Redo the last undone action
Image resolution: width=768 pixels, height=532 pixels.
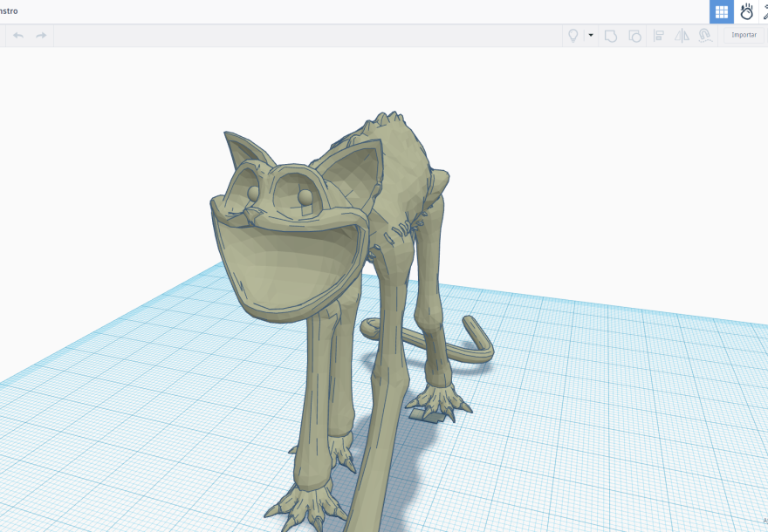(41, 35)
